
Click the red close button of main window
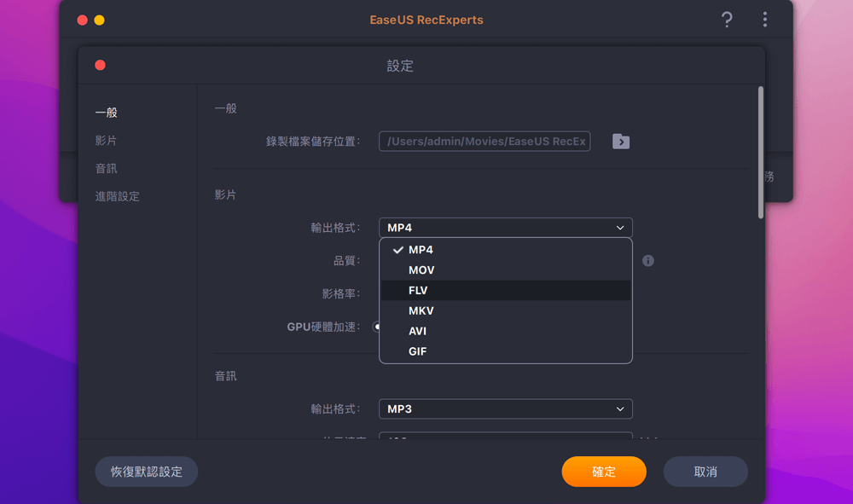click(x=82, y=20)
